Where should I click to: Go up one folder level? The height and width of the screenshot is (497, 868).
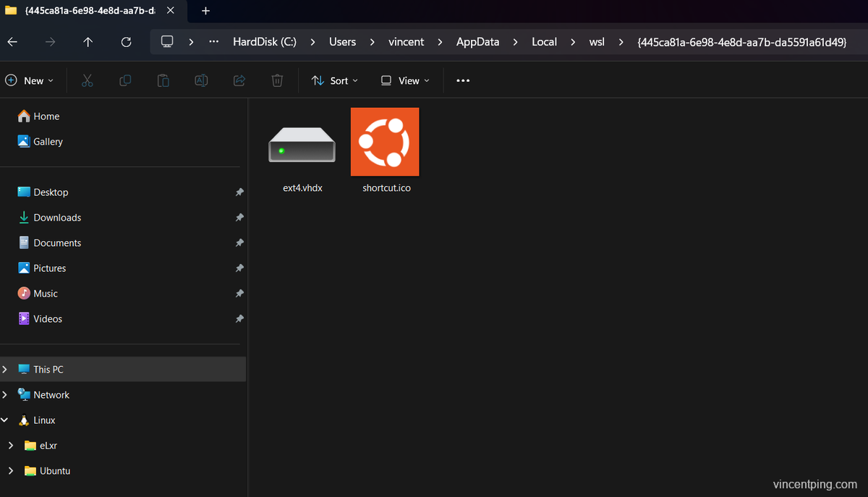88,42
